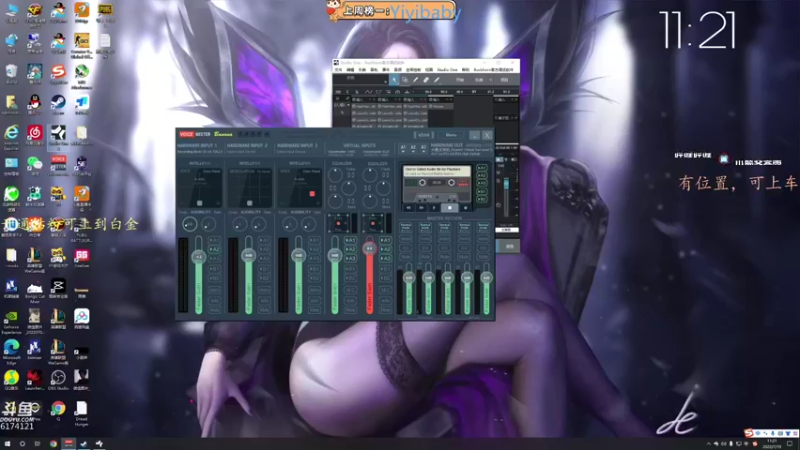The height and width of the screenshot is (450, 800).
Task: Mute the first master section bus
Action: 406,257
